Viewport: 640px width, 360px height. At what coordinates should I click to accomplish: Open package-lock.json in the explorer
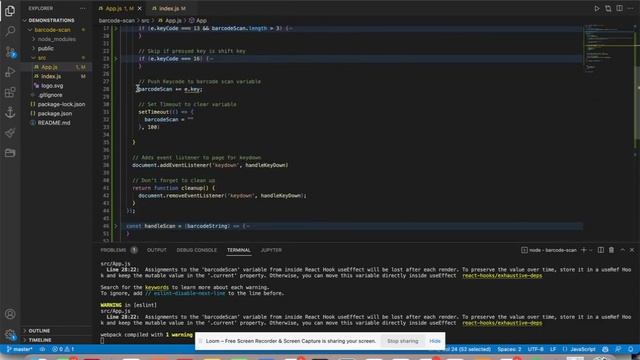tap(61, 104)
